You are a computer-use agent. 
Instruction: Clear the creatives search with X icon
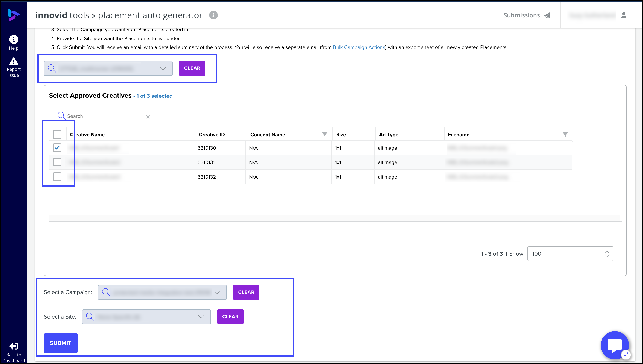tap(148, 117)
